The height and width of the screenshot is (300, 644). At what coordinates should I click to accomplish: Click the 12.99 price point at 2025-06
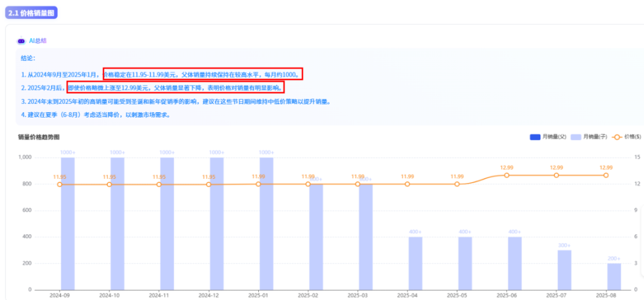point(507,175)
